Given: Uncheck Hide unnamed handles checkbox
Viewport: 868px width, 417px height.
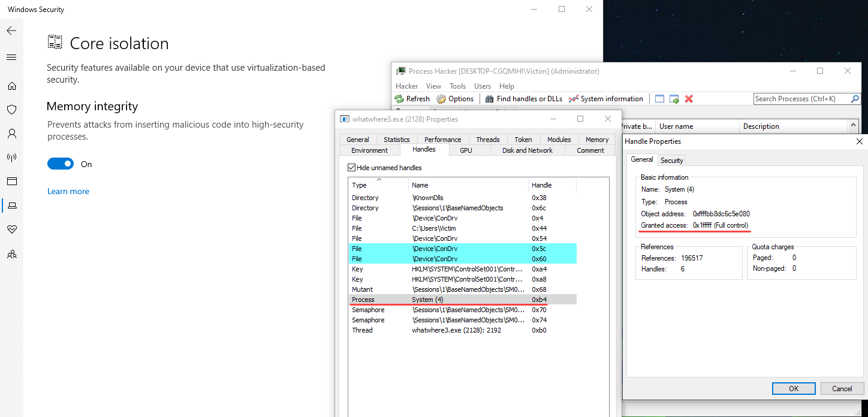Looking at the screenshot, I should point(352,168).
